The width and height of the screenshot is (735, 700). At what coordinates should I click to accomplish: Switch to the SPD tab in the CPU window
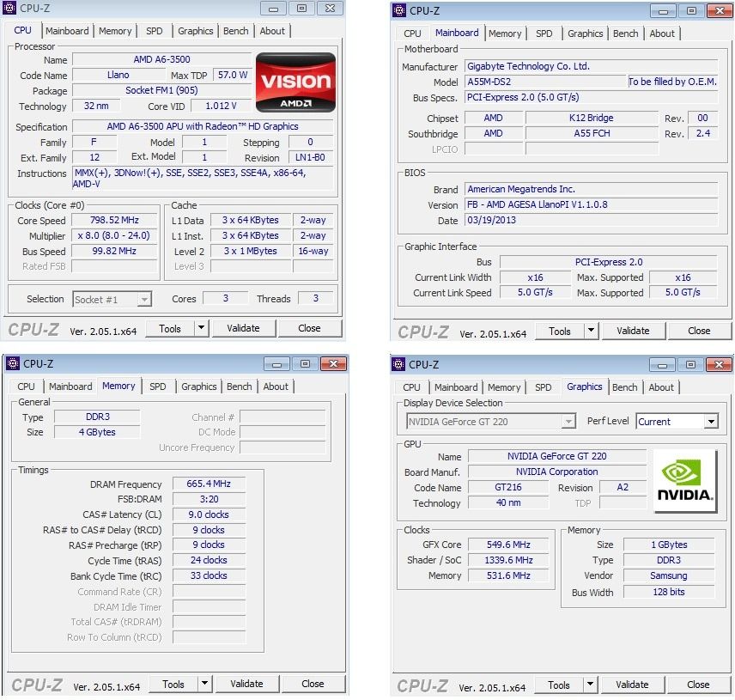[155, 31]
